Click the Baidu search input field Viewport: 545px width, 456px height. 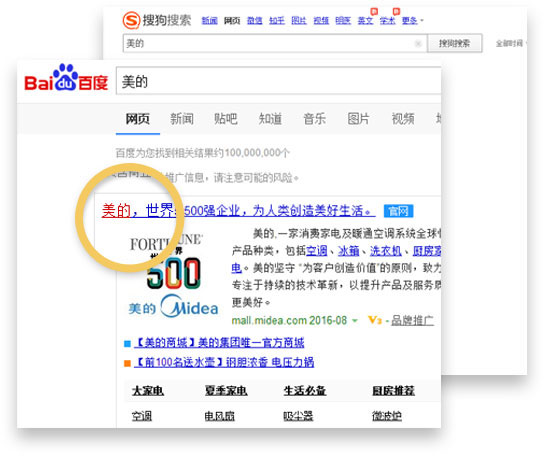pyautogui.click(x=279, y=81)
